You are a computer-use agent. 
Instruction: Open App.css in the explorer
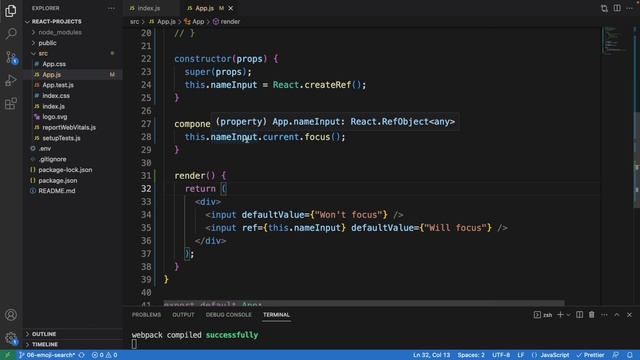coord(54,64)
